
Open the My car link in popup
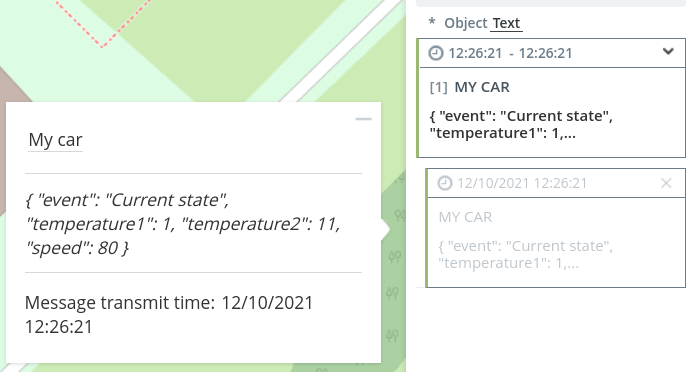(x=55, y=140)
